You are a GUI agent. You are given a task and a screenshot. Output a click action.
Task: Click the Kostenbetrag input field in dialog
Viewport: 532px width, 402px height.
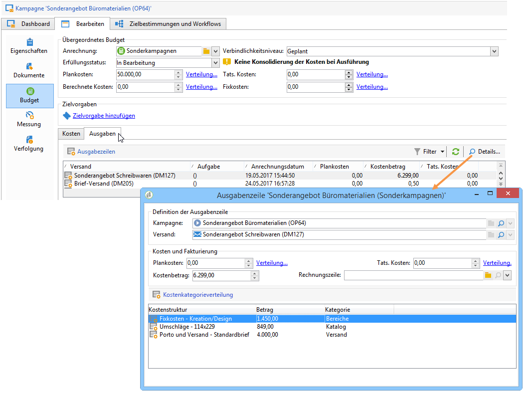221,275
